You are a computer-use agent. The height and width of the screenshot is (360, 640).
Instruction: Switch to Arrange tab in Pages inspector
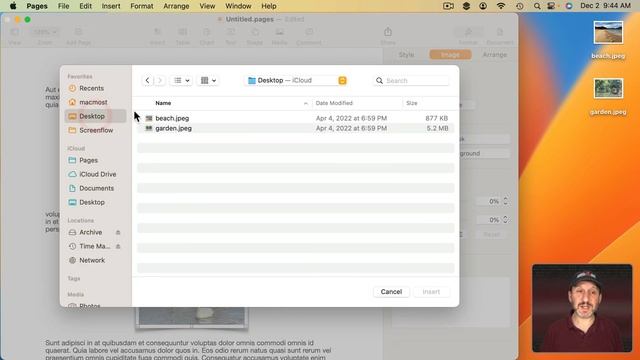tap(494, 55)
